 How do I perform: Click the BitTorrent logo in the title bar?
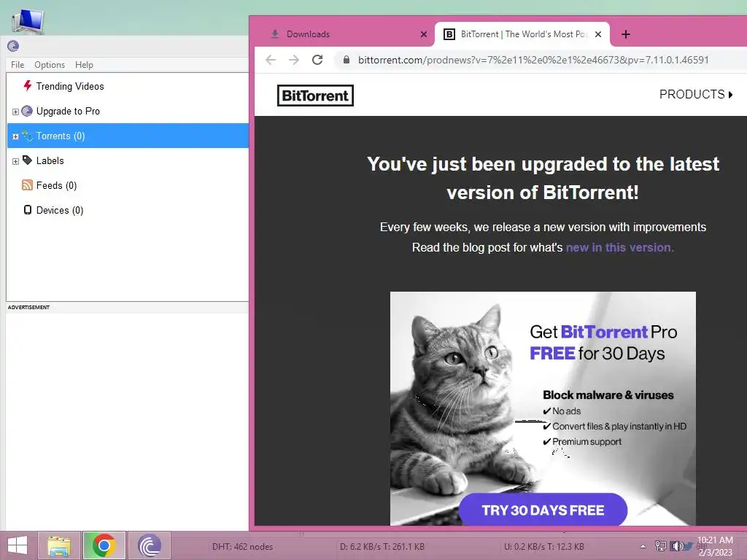(13, 46)
